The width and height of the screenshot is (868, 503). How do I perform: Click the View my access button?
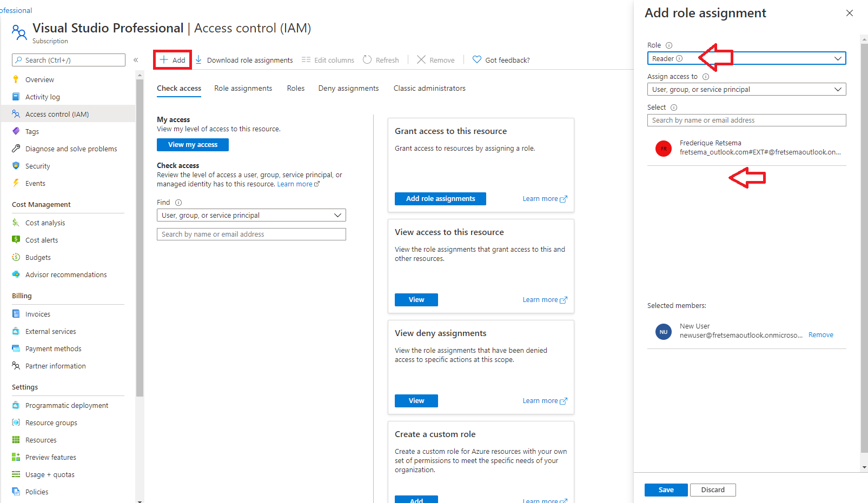193,145
